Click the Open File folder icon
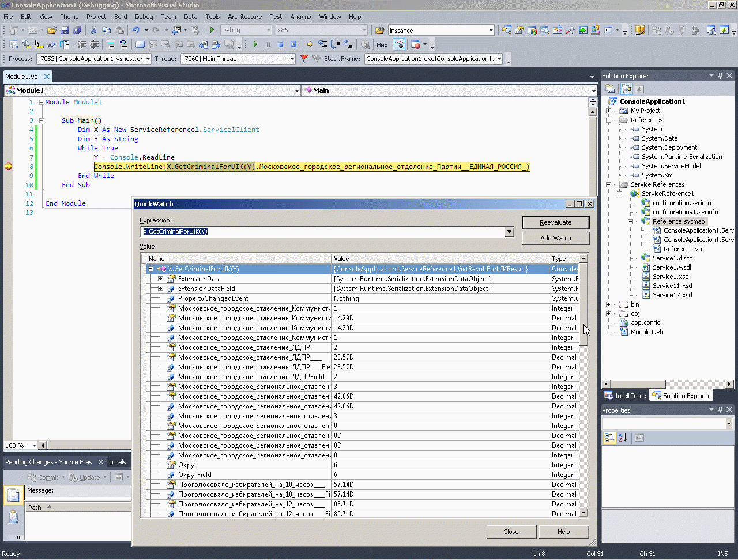The image size is (738, 560). coord(52,30)
